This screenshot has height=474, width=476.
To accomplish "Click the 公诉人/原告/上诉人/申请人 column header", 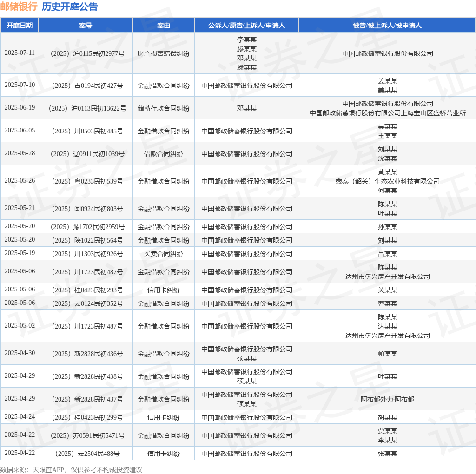I will 246,26.
